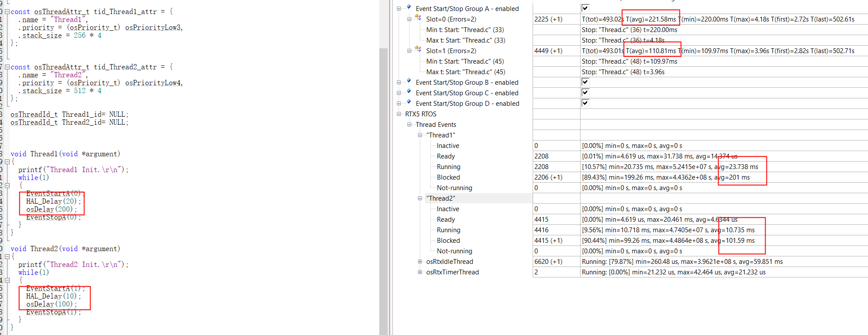Click the HAL_Delay(10) code line

53,296
